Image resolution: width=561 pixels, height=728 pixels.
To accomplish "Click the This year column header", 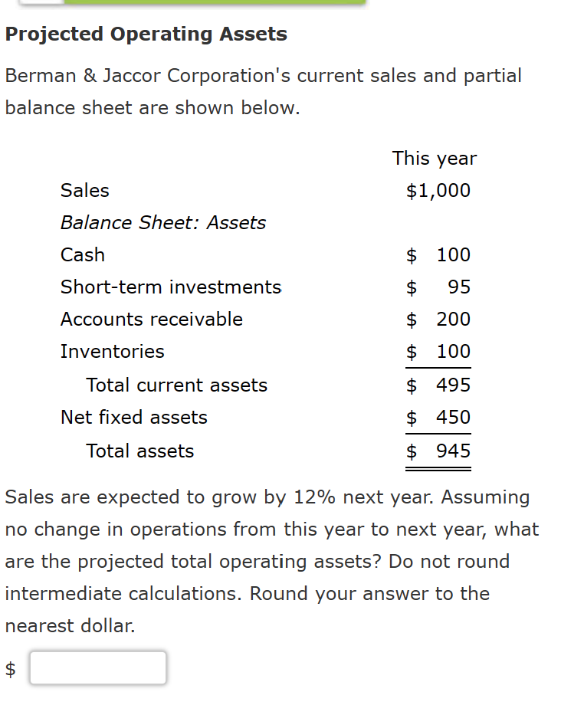I will [434, 158].
